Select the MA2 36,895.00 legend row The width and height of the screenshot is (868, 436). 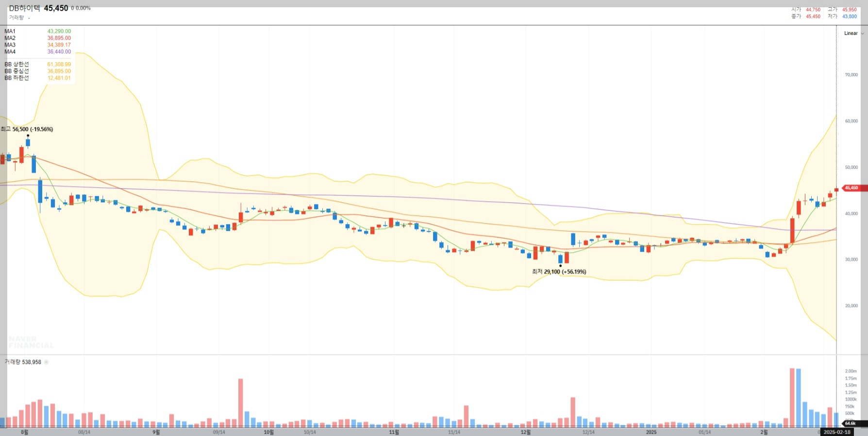coord(37,38)
